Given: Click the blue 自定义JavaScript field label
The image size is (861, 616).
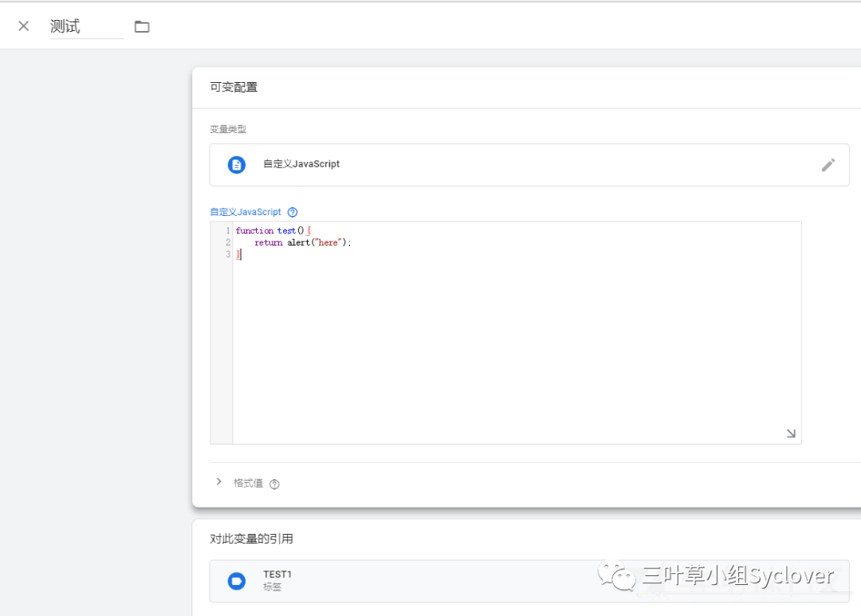Looking at the screenshot, I should tap(246, 212).
